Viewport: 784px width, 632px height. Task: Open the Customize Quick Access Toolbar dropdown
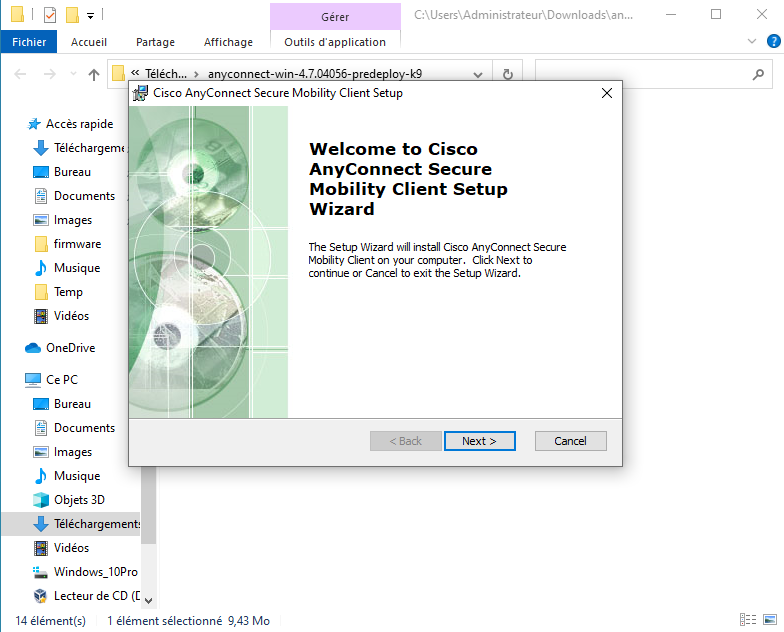coord(90,15)
